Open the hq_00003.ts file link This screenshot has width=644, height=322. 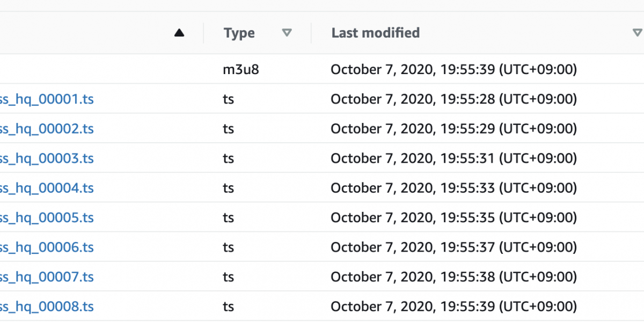tap(47, 158)
